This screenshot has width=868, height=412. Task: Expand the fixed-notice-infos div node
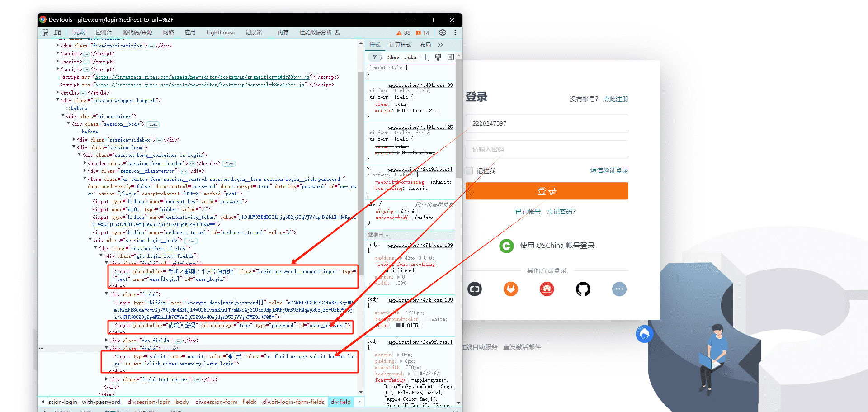pyautogui.click(x=58, y=45)
